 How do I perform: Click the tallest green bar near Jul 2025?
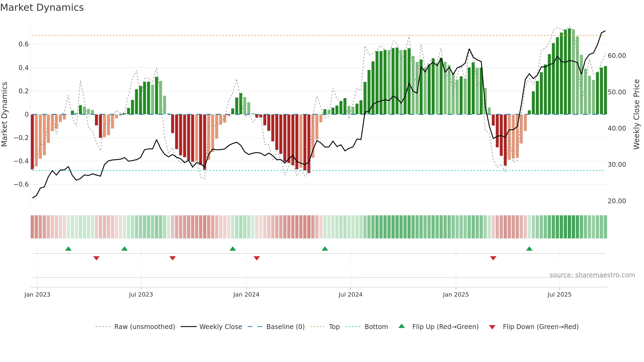pos(569,71)
